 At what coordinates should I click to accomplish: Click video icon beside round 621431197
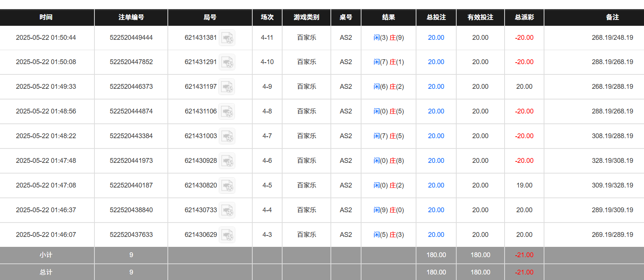(227, 87)
